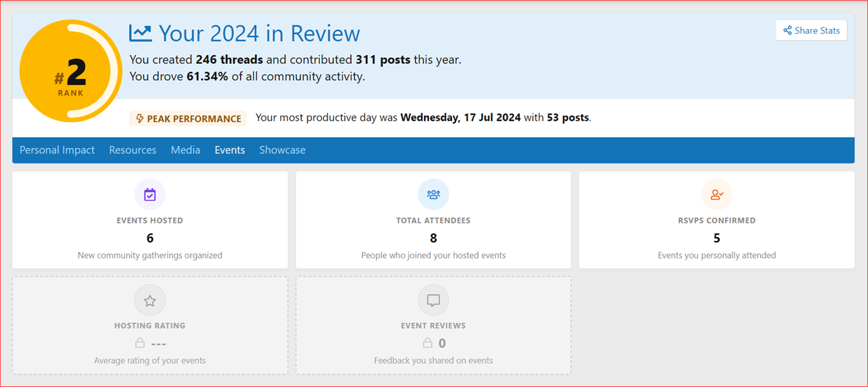Image resolution: width=868 pixels, height=387 pixels.
Task: Click the #2 Rank yellow badge
Action: click(71, 71)
